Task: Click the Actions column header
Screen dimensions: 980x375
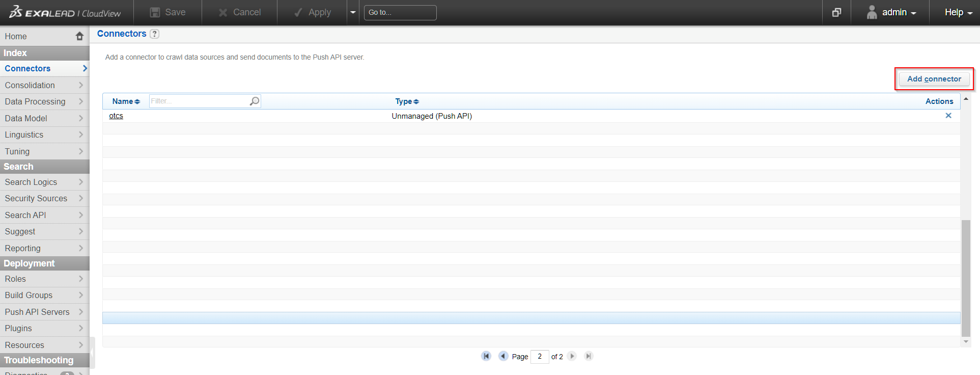Action: [939, 101]
